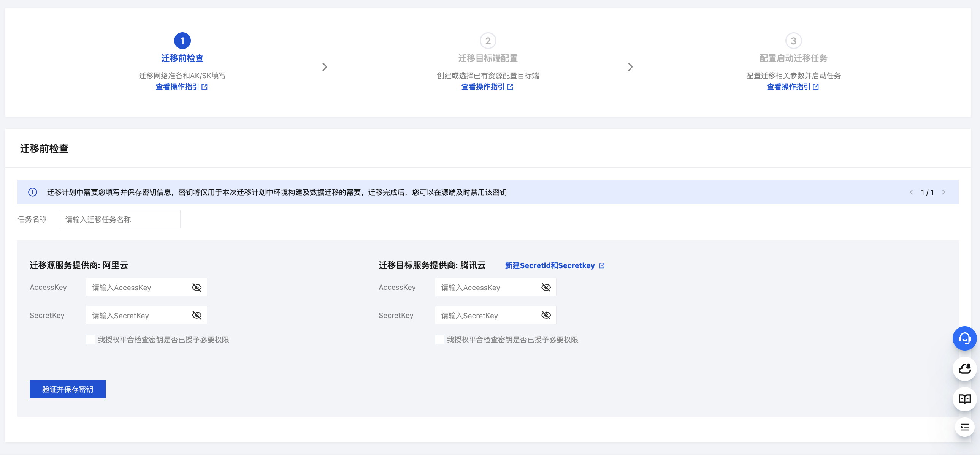The image size is (980, 455).
Task: Click the step 1 numbered circle icon
Action: [x=182, y=41]
